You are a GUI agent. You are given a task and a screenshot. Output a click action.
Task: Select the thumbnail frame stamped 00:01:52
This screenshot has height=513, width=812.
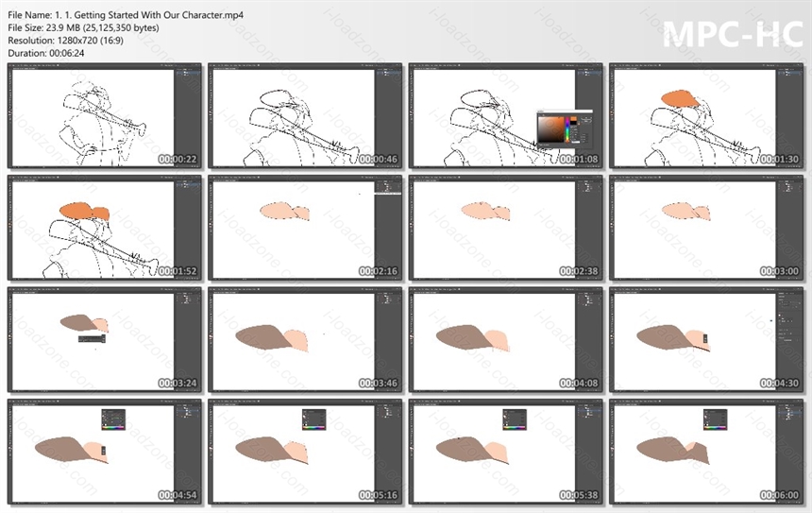coord(105,228)
